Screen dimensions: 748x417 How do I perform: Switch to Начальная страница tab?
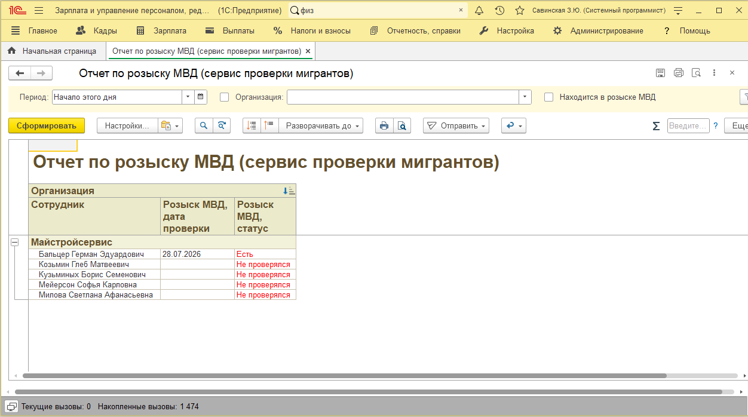52,51
